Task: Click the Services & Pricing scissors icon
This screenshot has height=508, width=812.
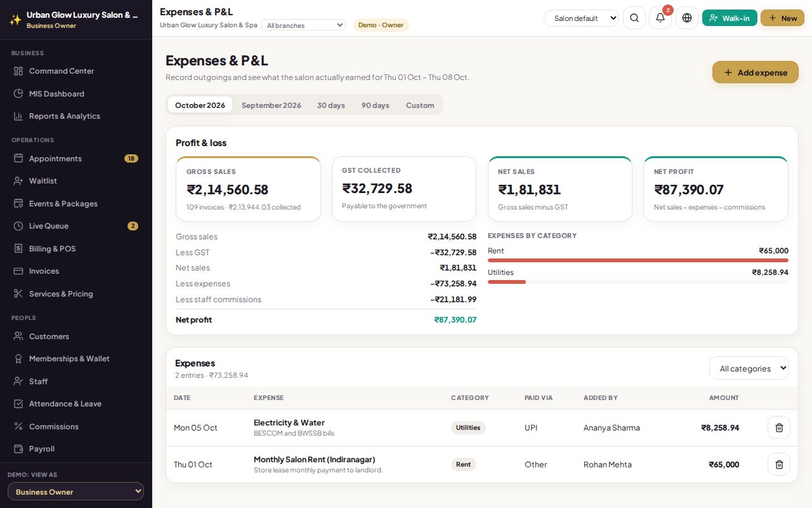Action: [x=18, y=293]
